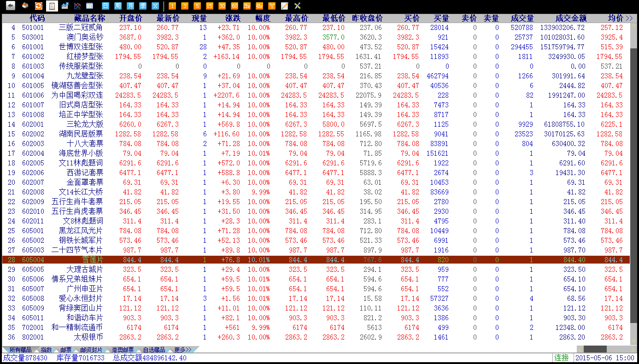Click the back arrow toolbar icon
Screen dimensions: 639x364
(10, 6)
